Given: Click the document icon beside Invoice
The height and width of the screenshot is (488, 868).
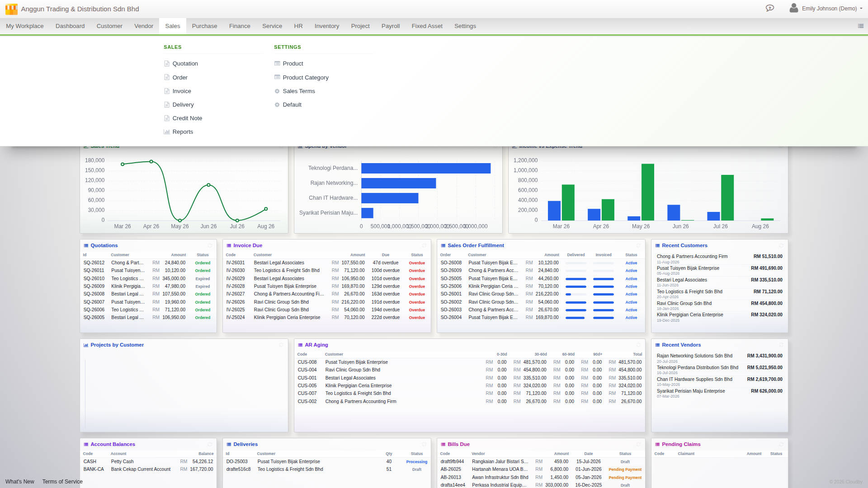Looking at the screenshot, I should click(x=167, y=91).
